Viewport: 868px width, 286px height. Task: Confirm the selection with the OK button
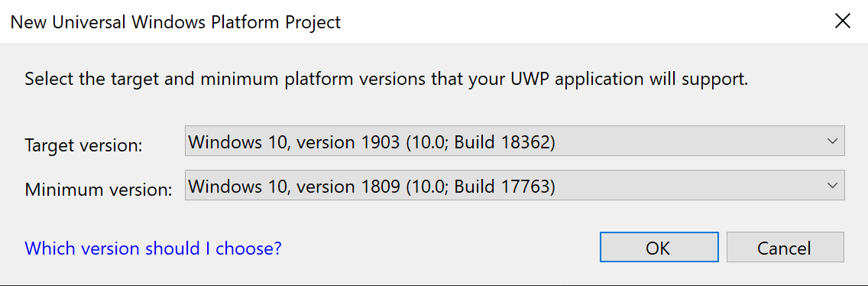pos(659,247)
